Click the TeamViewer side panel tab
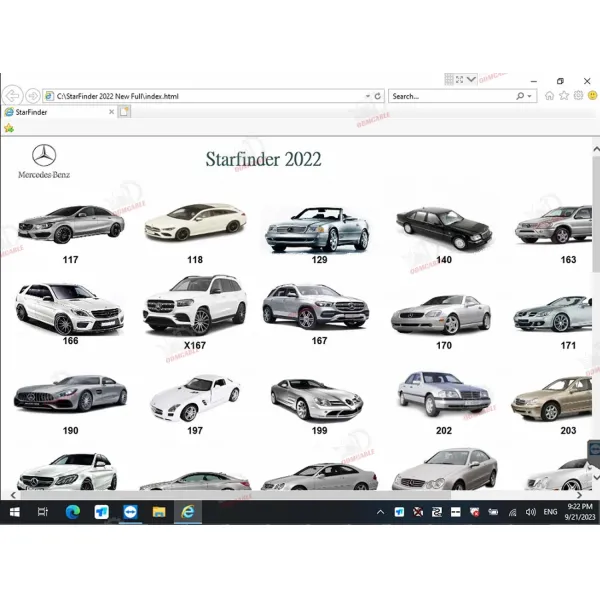Viewport: 600px width, 600px height. point(594,449)
